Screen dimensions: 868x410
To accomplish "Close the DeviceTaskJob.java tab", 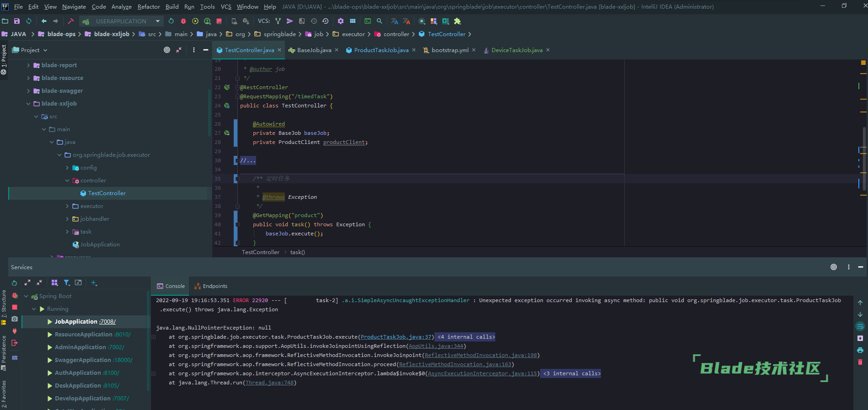I will point(548,50).
